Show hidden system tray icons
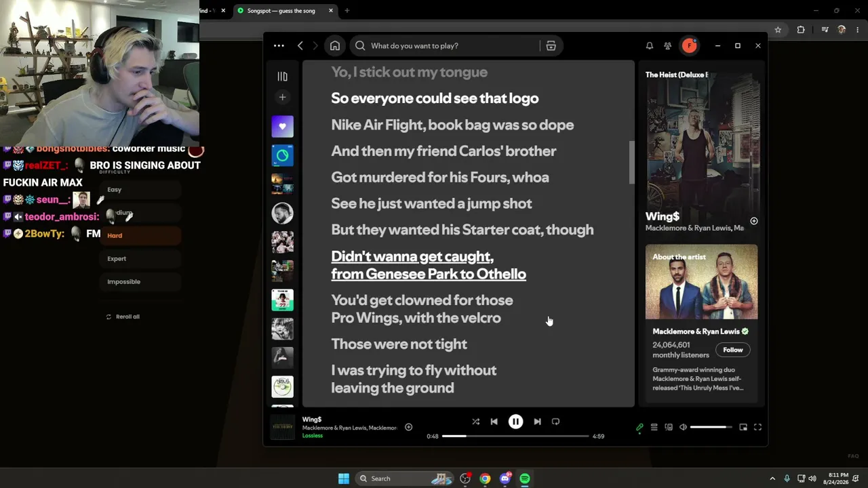 [x=772, y=479]
